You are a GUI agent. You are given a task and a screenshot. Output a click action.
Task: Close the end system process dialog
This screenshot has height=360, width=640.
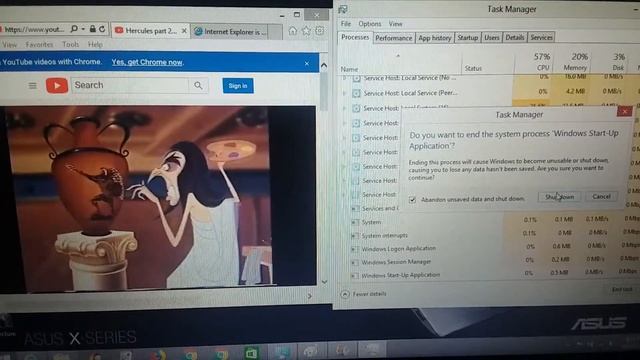(x=624, y=111)
